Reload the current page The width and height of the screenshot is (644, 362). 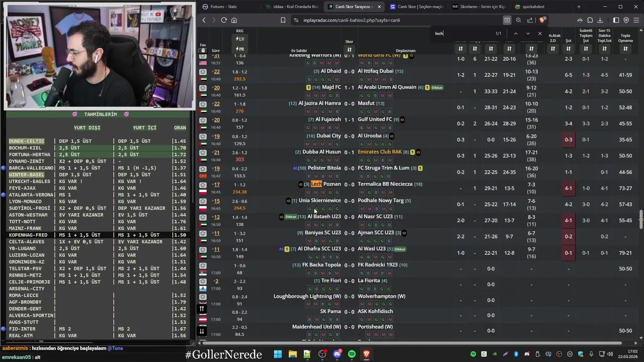(x=224, y=20)
